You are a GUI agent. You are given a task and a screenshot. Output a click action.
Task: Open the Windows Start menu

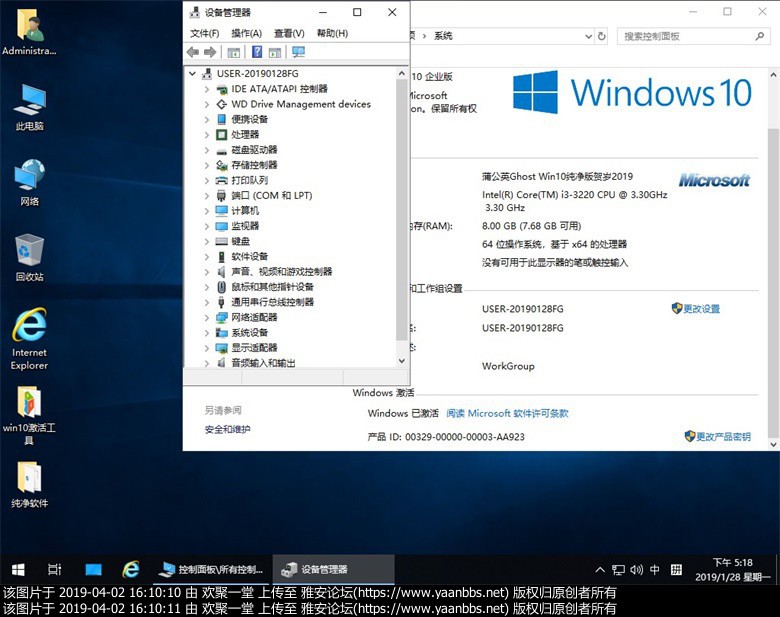(x=18, y=569)
